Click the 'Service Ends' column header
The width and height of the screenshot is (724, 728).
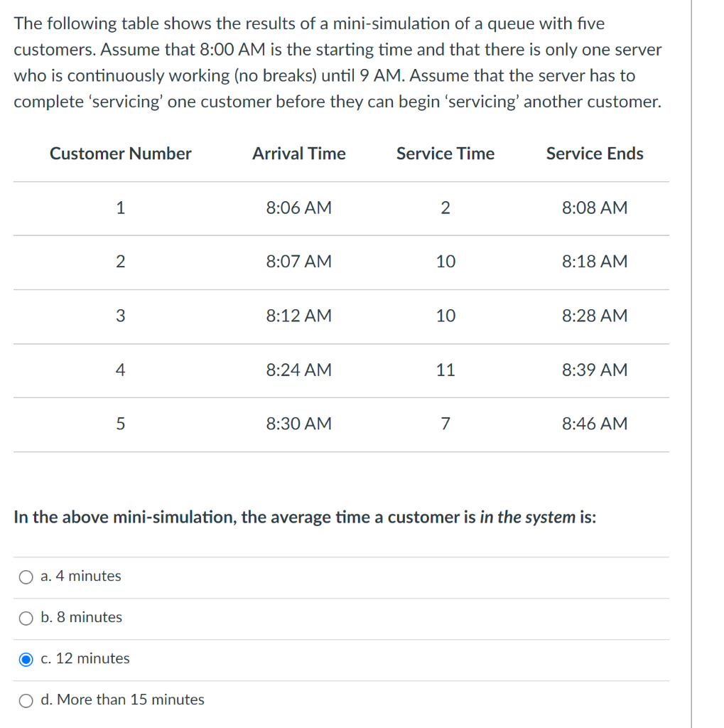[x=594, y=154]
